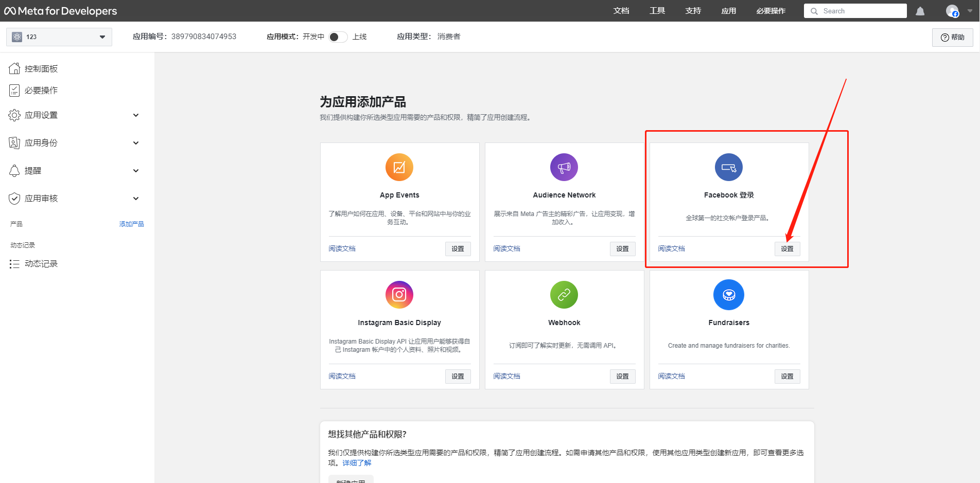
Task: Click the app ID 389790834074953
Action: click(x=204, y=37)
